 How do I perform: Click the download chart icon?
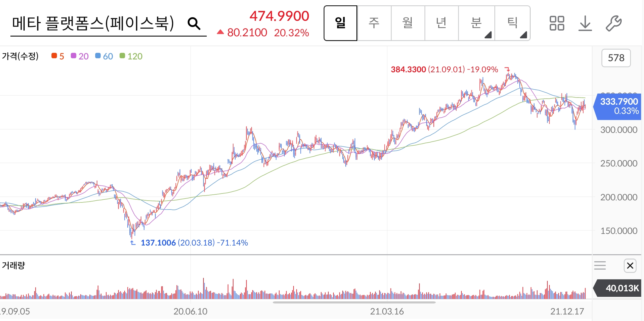pyautogui.click(x=585, y=23)
